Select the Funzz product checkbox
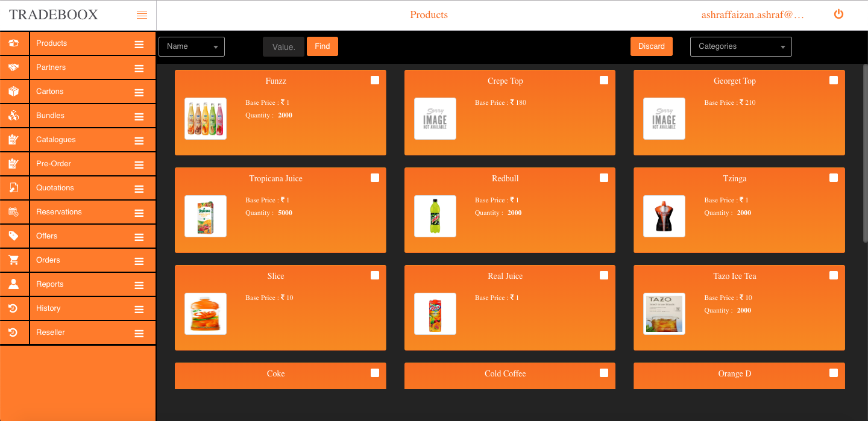The image size is (868, 421). tap(375, 80)
